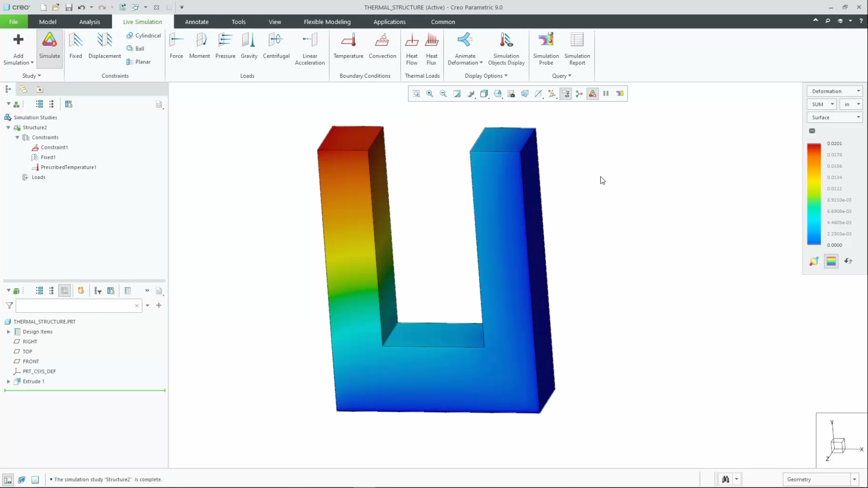Viewport: 868px width, 488px height.
Task: Click the model tree filter input field
Action: click(79, 306)
